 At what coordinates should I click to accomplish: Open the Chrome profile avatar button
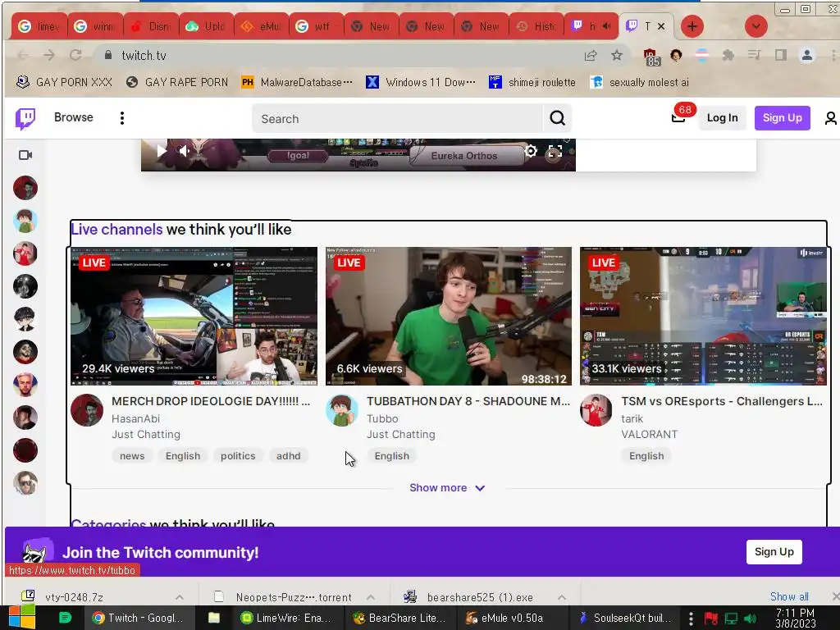point(807,55)
